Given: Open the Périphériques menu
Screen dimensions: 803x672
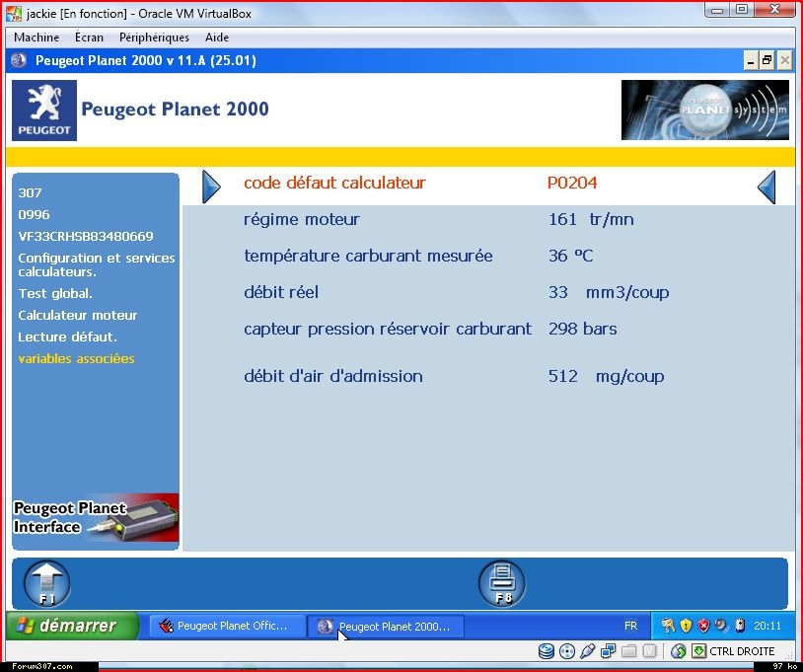Looking at the screenshot, I should pyautogui.click(x=154, y=37).
